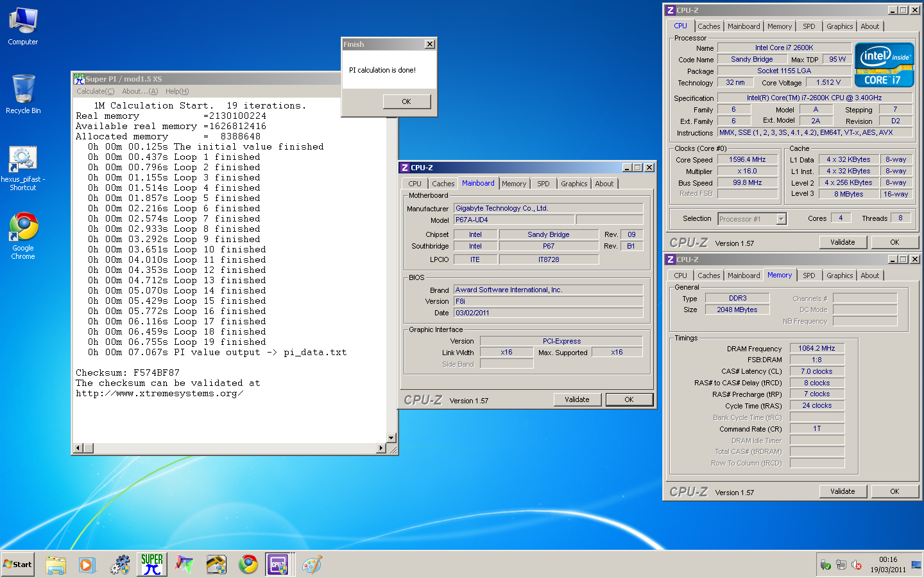This screenshot has width=924, height=578.
Task: Click the Z icon of the Memory CPU-Z window
Action: (671, 259)
